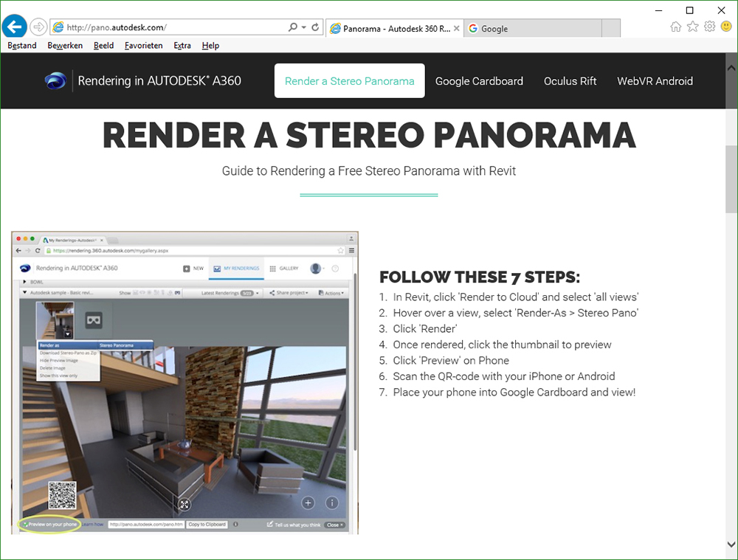
Task: Click the A360 gallery tutorial screenshot
Action: coord(185,383)
